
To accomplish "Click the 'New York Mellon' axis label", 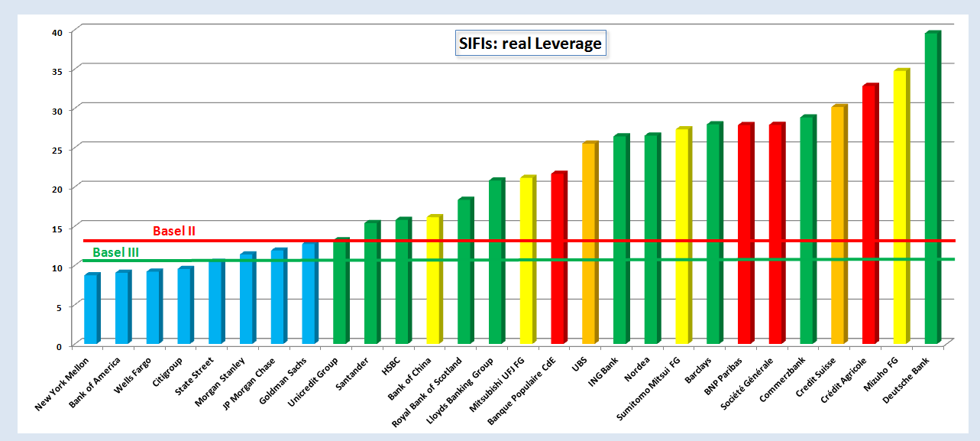I will pos(63,384).
